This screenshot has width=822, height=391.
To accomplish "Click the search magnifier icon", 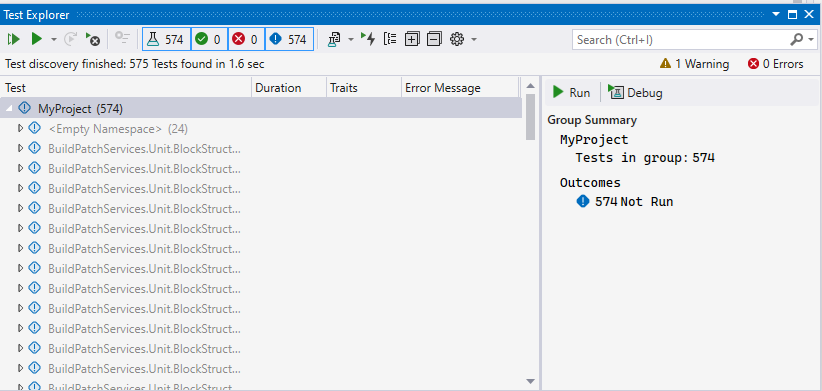I will click(x=796, y=39).
